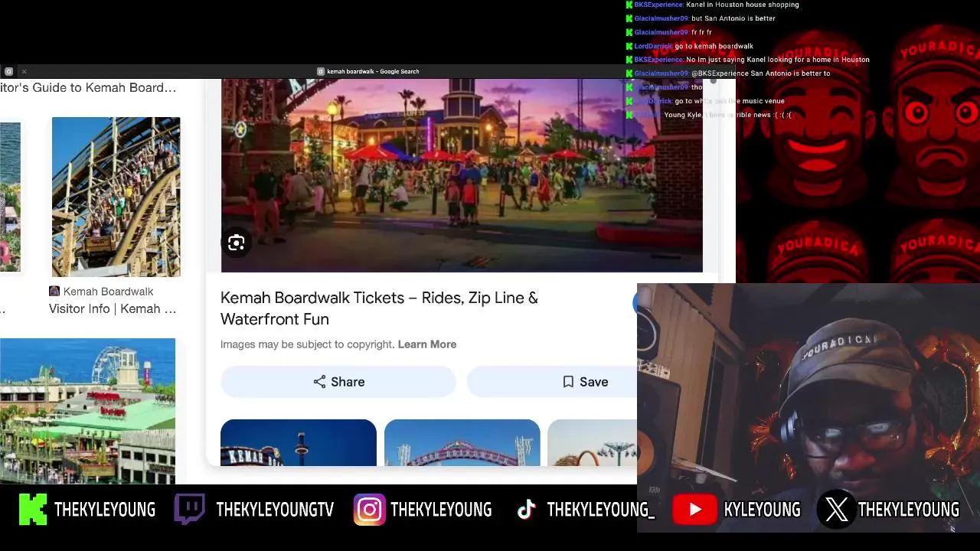Click the X logo in overlay
This screenshot has width=980, height=551.
tap(836, 510)
